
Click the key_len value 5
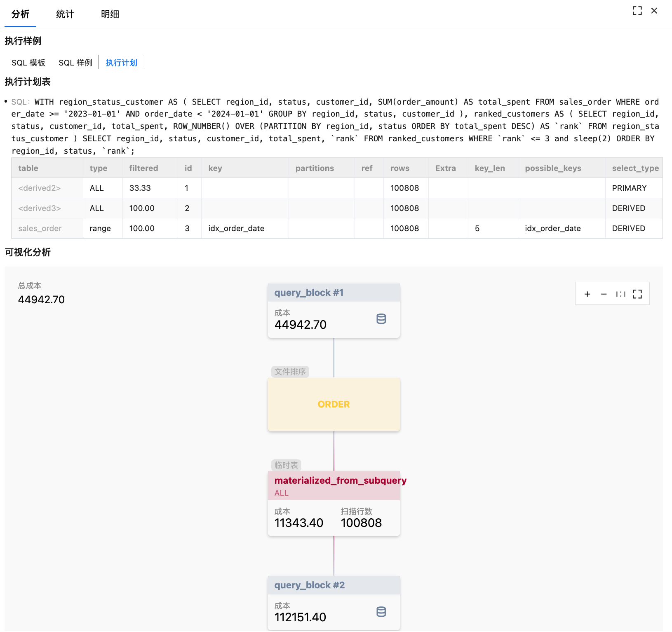click(x=477, y=228)
